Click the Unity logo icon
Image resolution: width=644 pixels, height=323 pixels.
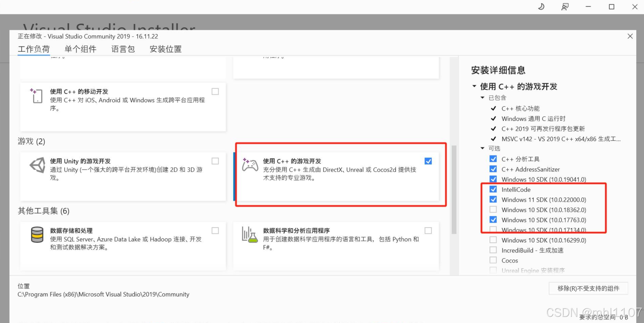(38, 165)
